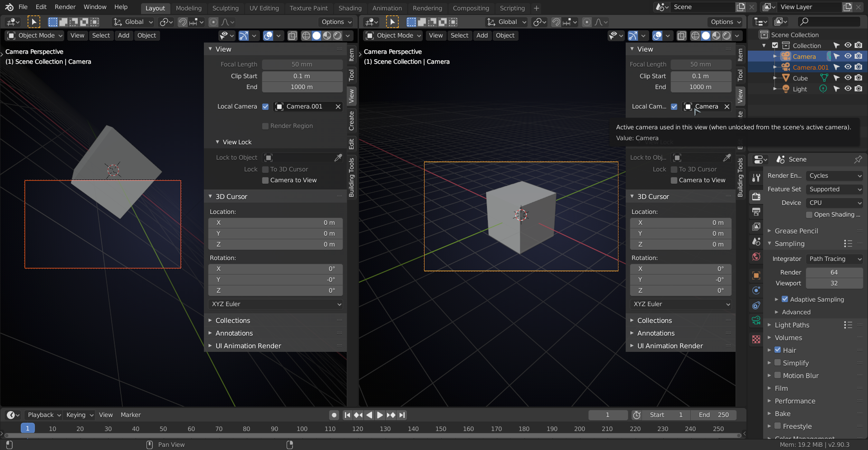
Task: Enable Open Shading Language checkbox
Action: pyautogui.click(x=809, y=215)
